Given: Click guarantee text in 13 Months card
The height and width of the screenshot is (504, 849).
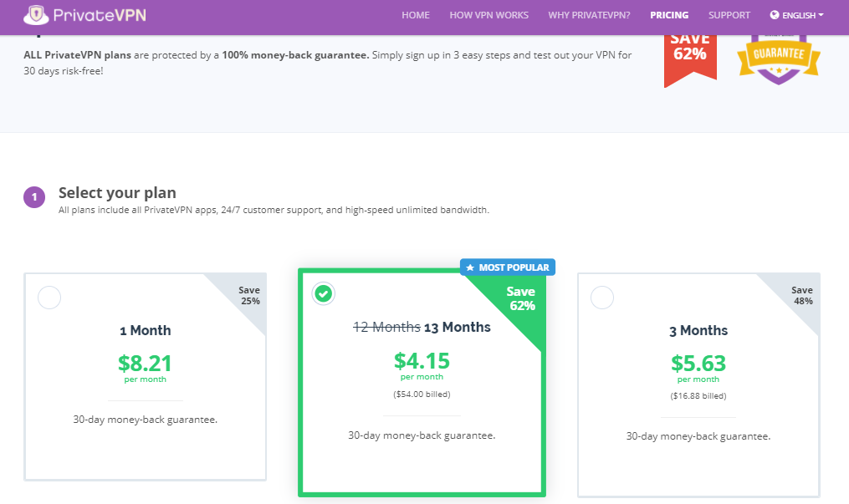Looking at the screenshot, I should (422, 435).
